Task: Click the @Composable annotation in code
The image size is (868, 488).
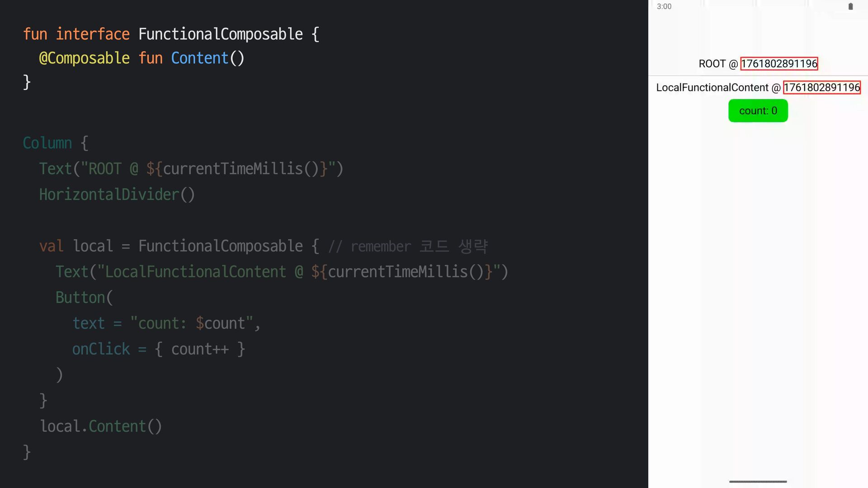Action: point(84,58)
